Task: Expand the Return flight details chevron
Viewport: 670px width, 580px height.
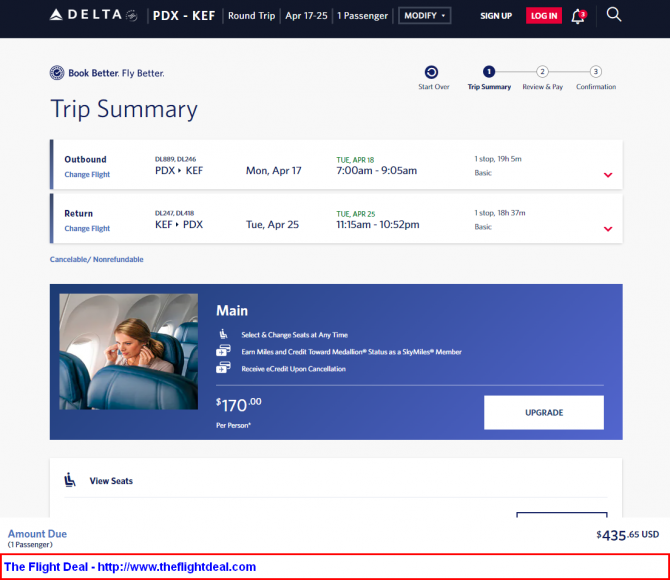Action: [608, 229]
